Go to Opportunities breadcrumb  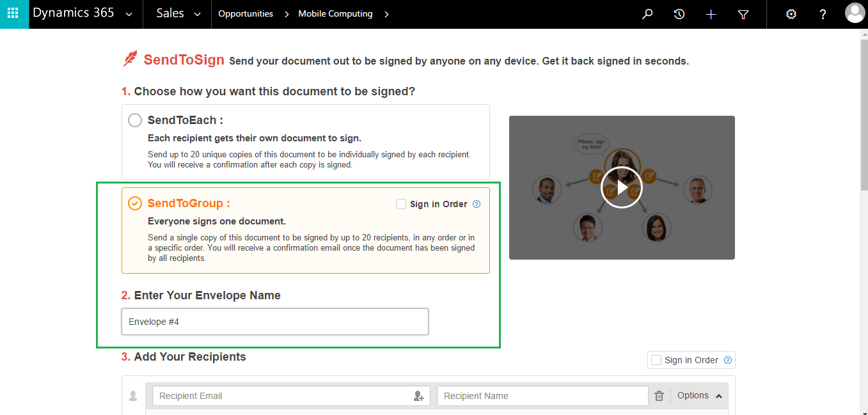246,13
